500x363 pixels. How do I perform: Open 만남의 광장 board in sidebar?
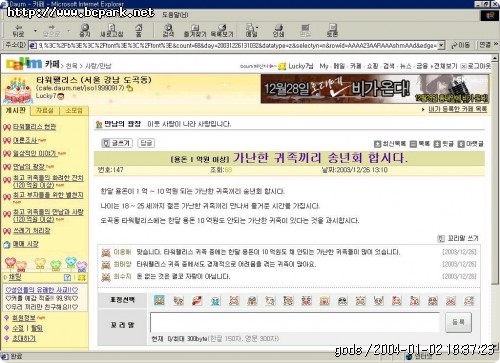(29, 167)
